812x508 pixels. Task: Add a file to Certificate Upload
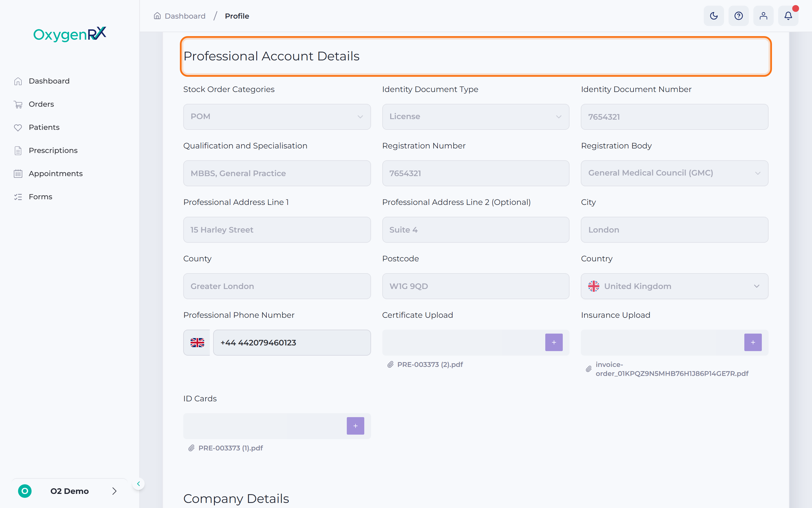click(x=554, y=342)
